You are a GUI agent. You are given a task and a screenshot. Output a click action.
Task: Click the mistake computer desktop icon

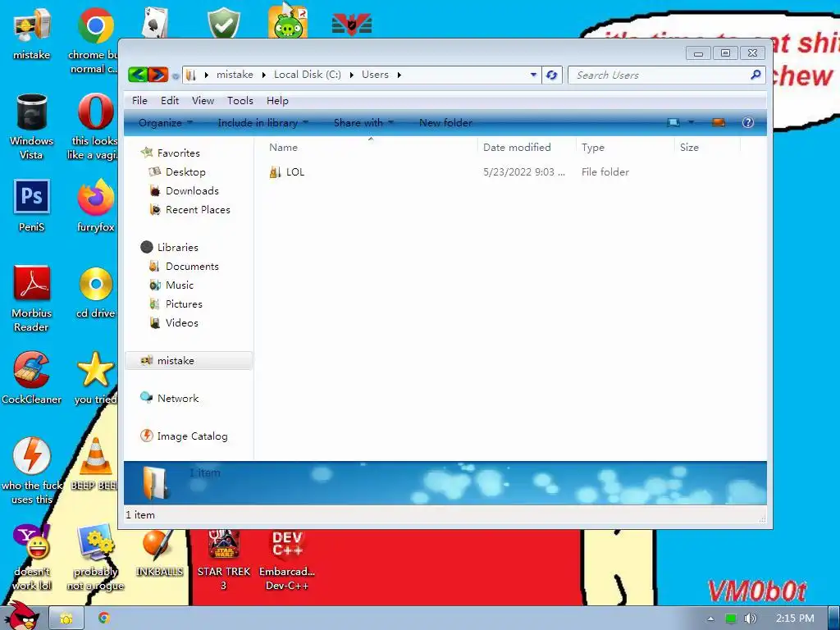32,33
